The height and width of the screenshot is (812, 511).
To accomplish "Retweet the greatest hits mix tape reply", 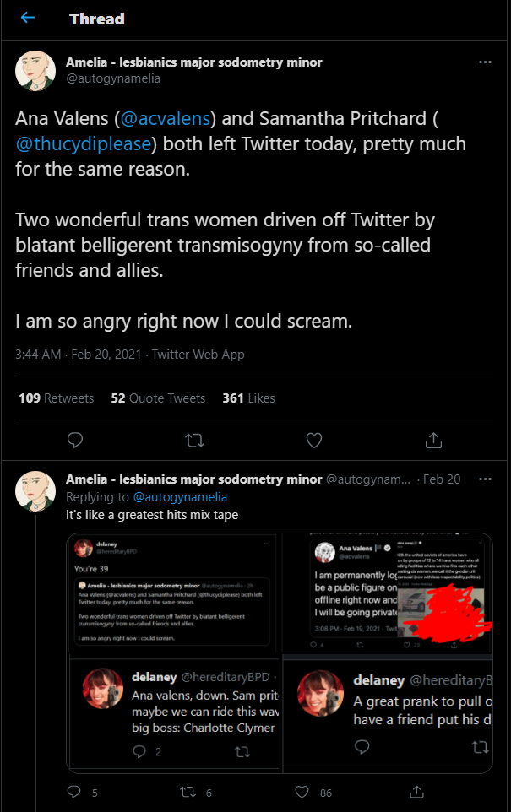I will pos(192,792).
